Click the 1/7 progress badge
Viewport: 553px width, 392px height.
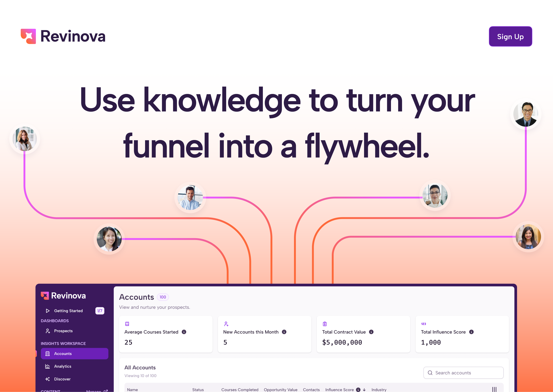[x=100, y=311]
